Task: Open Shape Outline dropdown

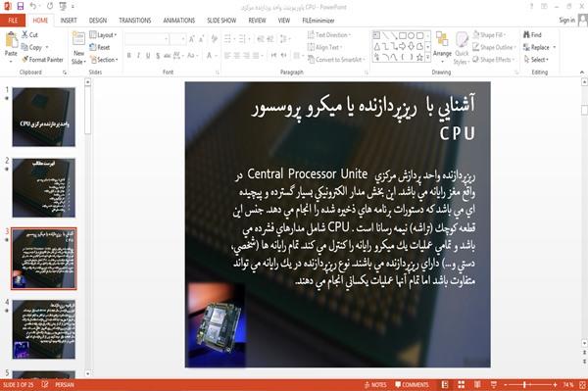Action: coord(494,47)
